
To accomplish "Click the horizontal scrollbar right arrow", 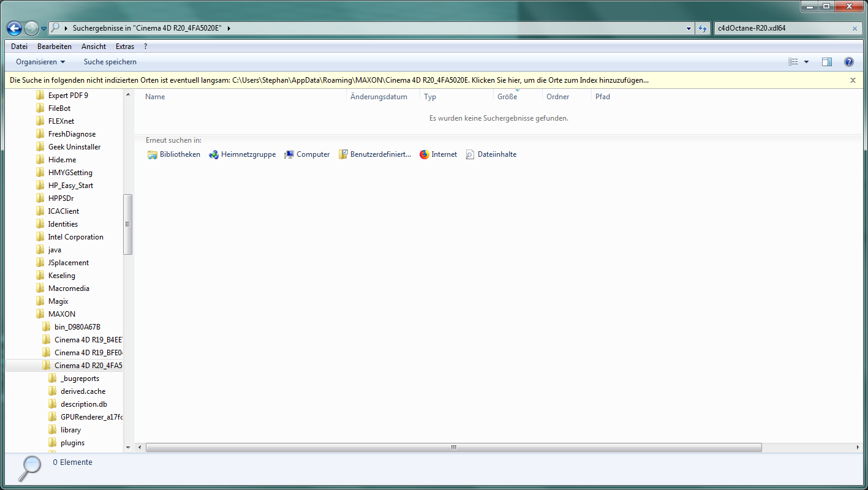I will [858, 448].
